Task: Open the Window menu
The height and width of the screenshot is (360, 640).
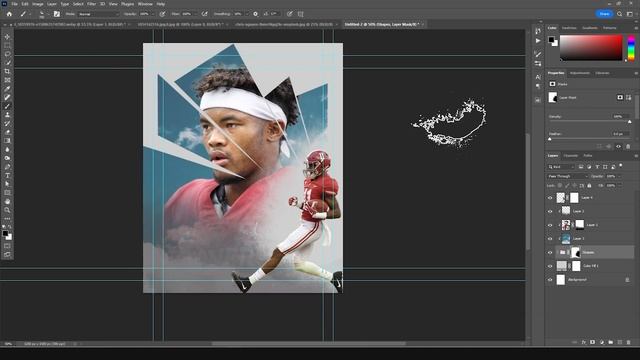Action: [145, 4]
